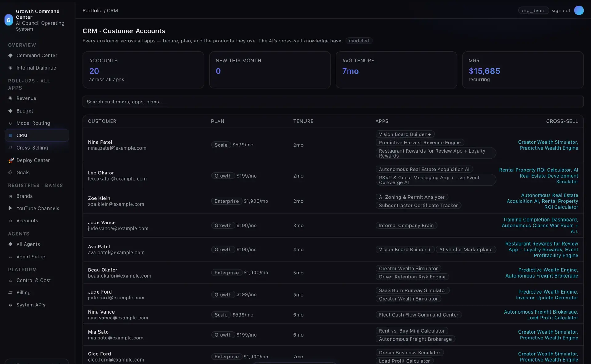Open Nina Patel's cross-sell suggestions link
This screenshot has height=364, width=591.
coord(548,145)
